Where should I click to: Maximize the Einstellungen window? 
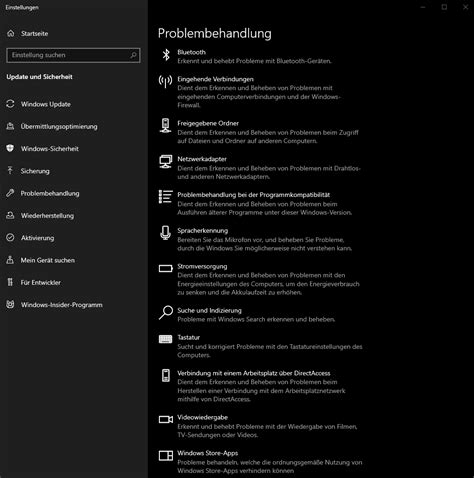444,7
